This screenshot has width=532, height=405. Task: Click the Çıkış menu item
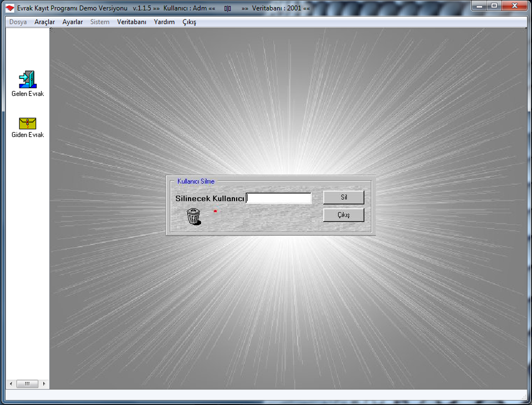190,22
